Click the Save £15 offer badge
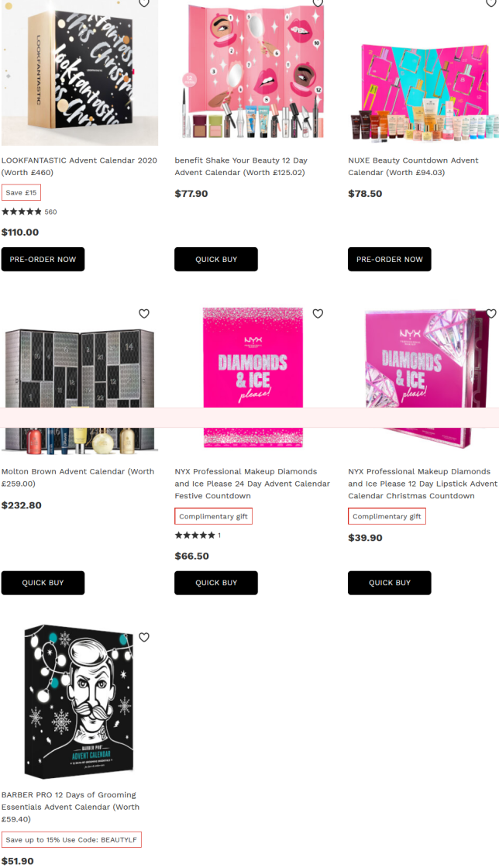 21,193
